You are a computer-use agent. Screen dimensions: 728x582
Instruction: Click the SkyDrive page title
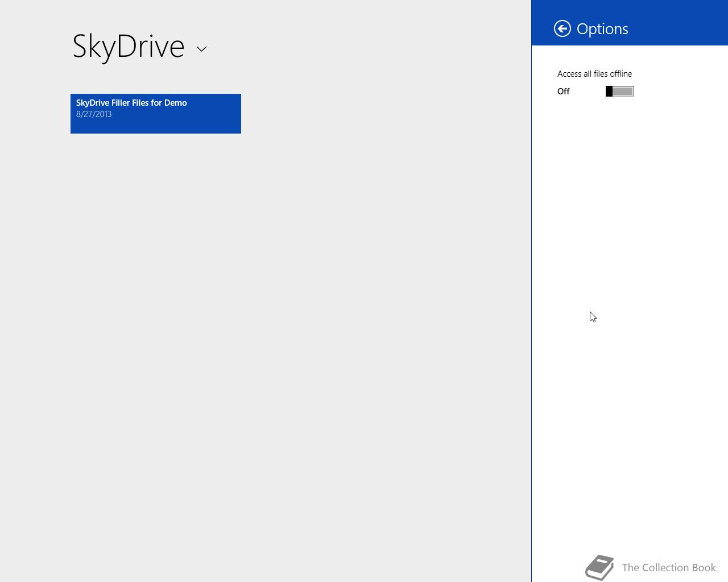tap(129, 46)
